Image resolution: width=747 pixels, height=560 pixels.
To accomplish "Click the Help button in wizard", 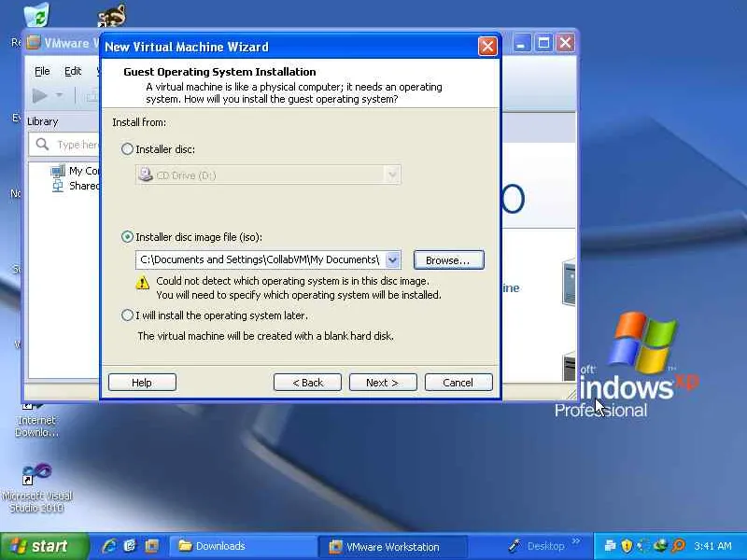I will (142, 383).
